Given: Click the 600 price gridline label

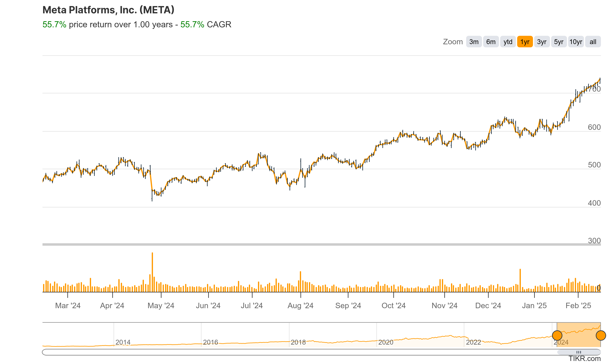Looking at the screenshot, I should coord(594,127).
